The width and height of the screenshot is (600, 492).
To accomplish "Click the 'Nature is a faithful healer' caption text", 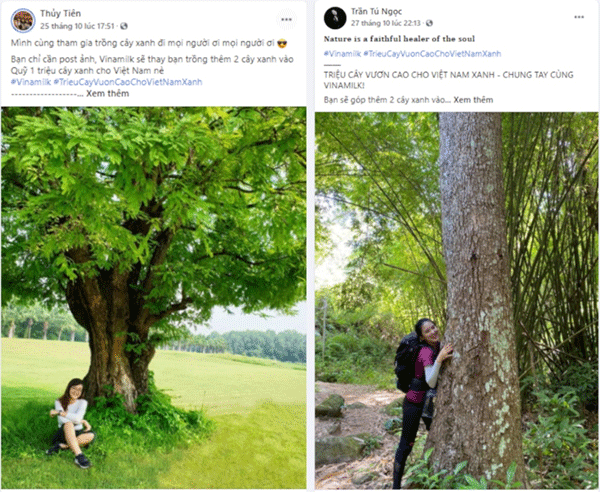I will click(399, 39).
